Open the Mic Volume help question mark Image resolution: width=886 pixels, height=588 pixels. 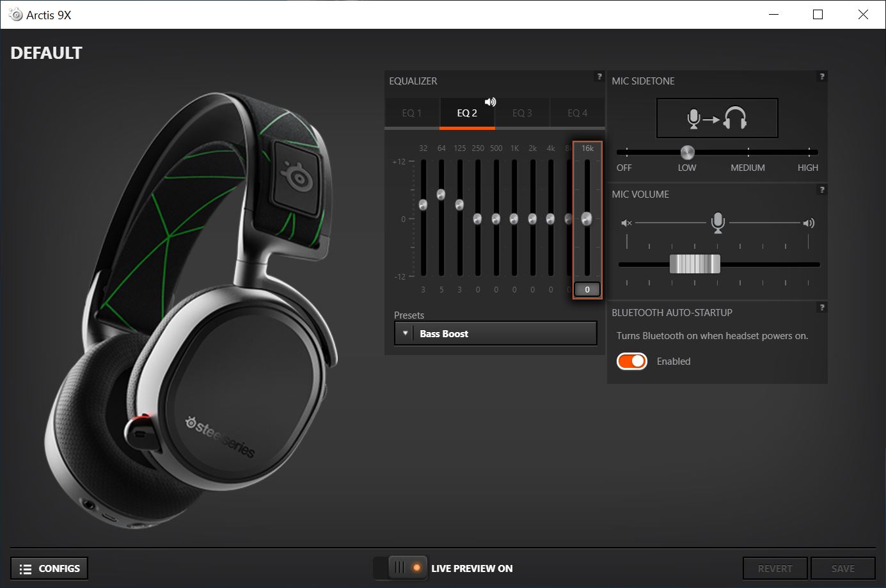pyautogui.click(x=822, y=189)
